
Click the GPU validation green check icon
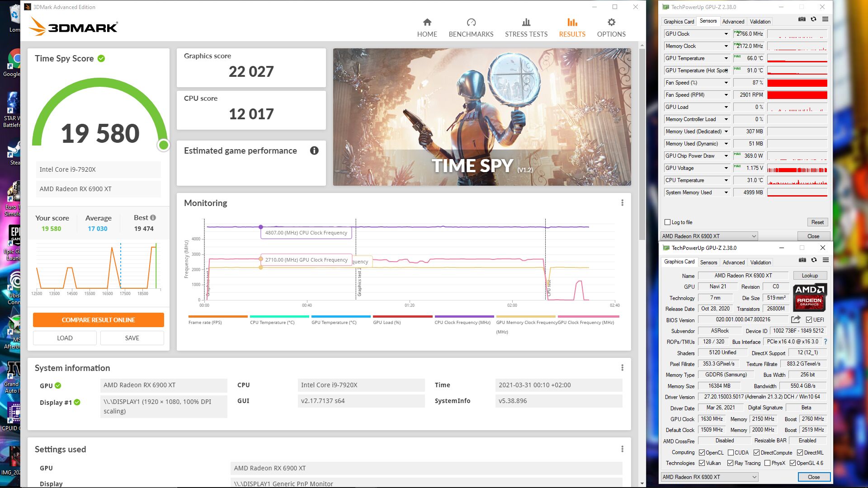click(58, 385)
